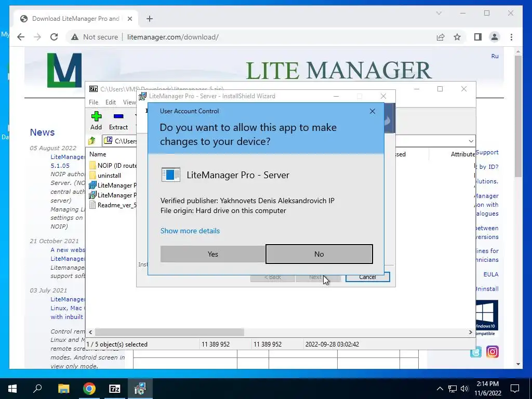
Task: Select the NOIP (ID router) folder in 7-Zip
Action: point(113,166)
